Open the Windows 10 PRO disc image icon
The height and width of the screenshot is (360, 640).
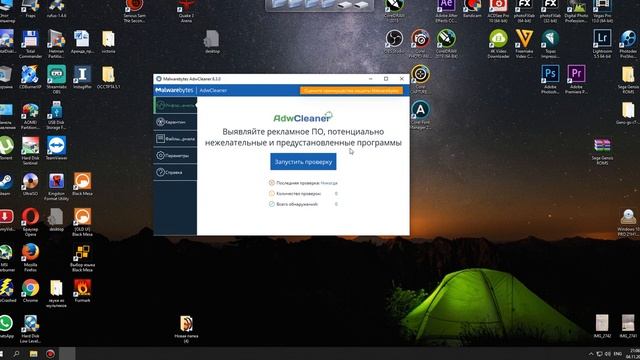pyautogui.click(x=628, y=222)
